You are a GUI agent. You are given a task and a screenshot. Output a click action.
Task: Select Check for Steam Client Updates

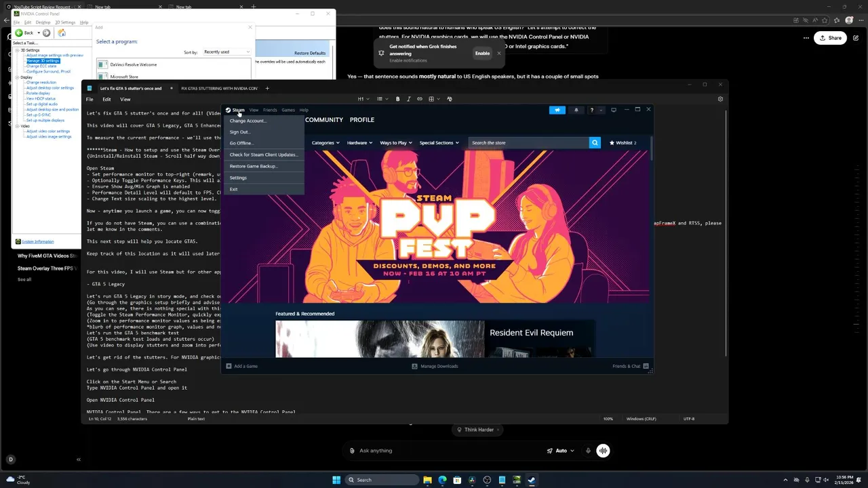click(x=264, y=155)
